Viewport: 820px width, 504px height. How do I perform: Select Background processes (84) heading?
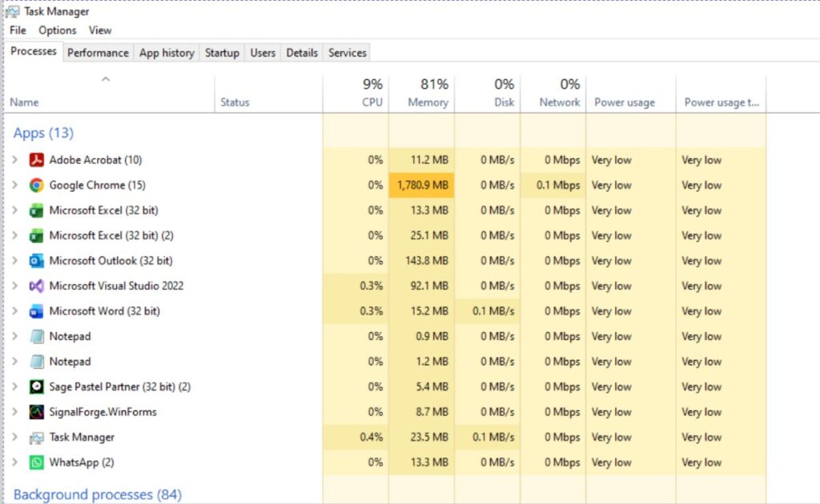pos(97,494)
